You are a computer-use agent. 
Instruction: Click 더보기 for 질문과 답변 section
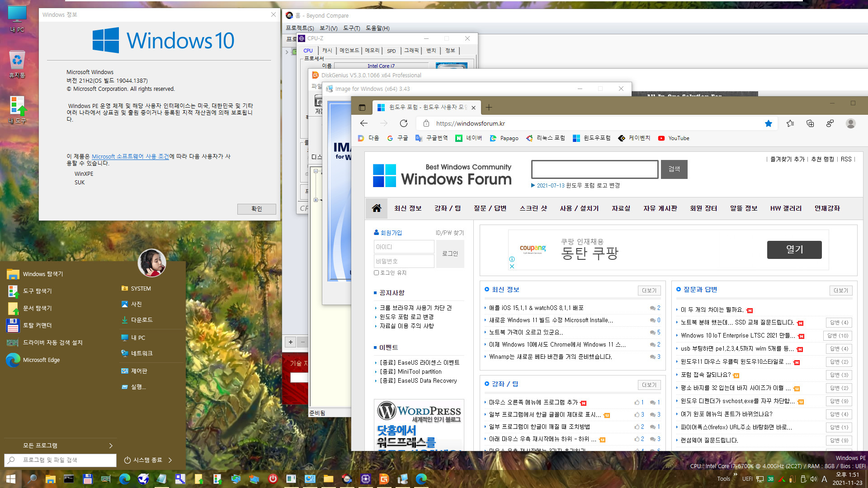point(840,291)
